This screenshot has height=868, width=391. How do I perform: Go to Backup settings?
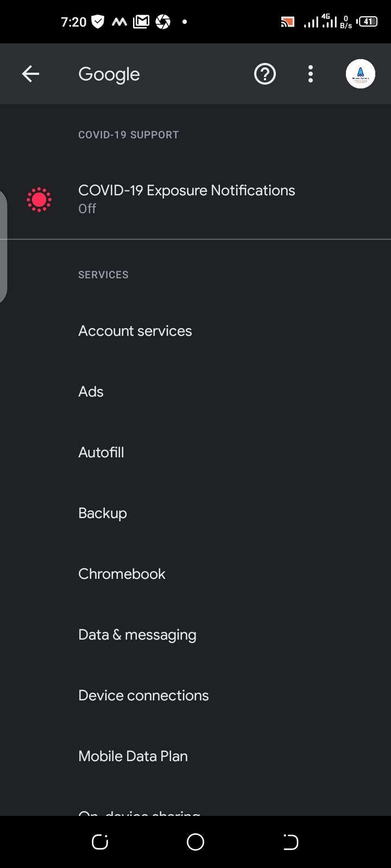coord(103,513)
